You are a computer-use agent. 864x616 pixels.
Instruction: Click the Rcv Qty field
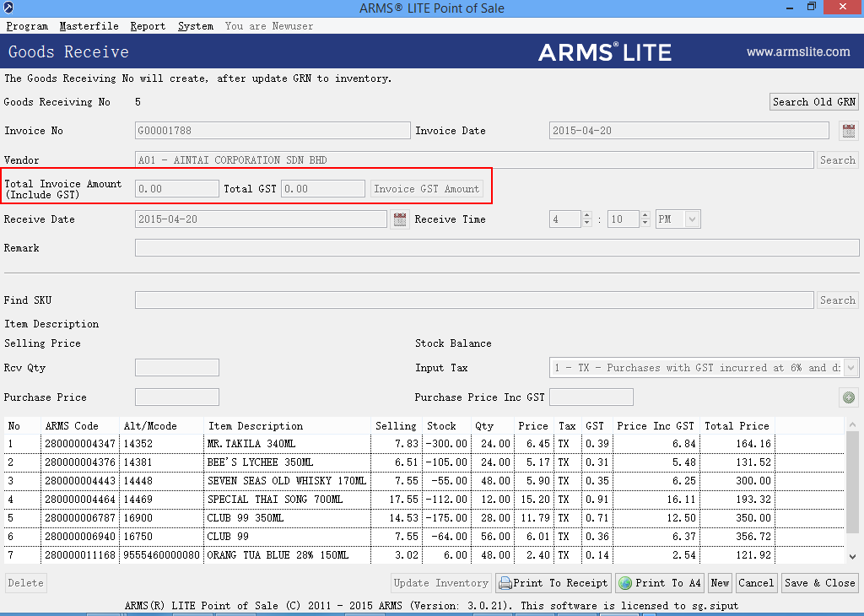tap(177, 368)
